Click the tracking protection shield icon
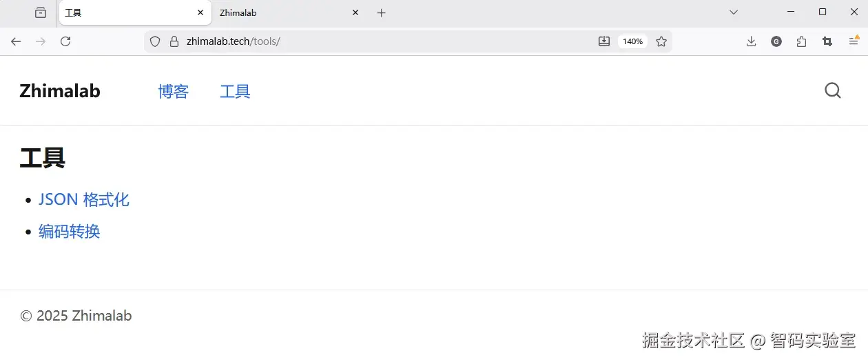Image resolution: width=868 pixels, height=362 pixels. pos(155,41)
